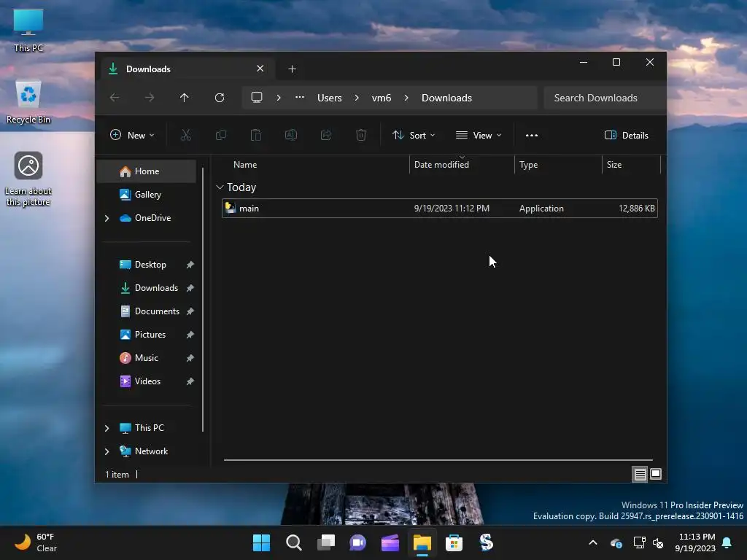Open Music quick access folder

(147, 357)
